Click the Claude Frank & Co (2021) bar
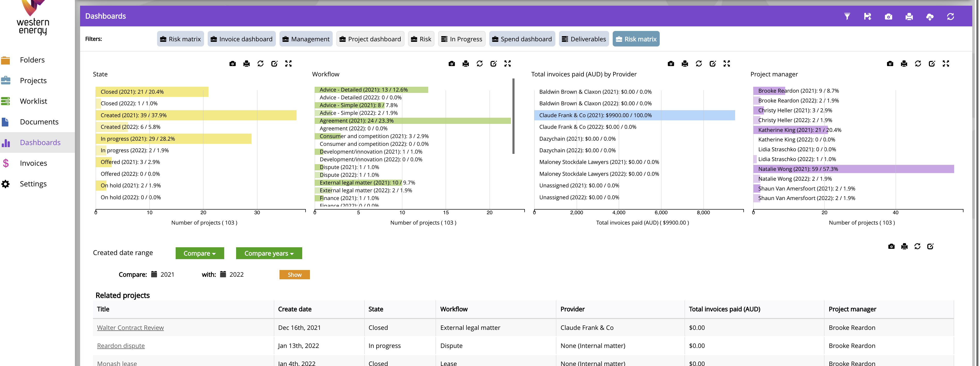This screenshot has height=366, width=980. tap(635, 115)
